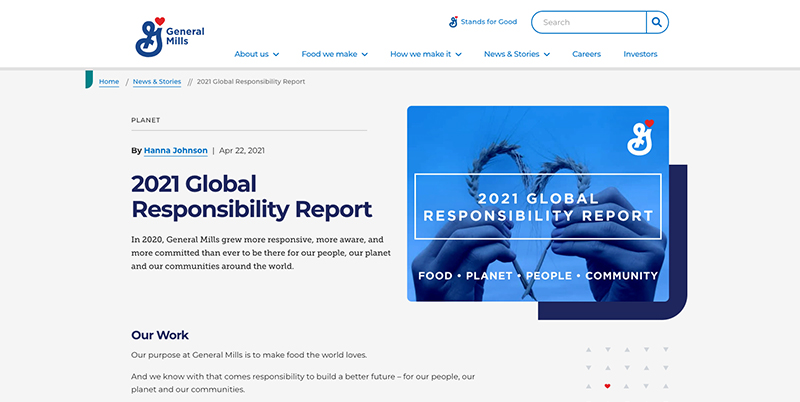Click the search magnifier button
Screen dimensions: 800x402
[657, 22]
